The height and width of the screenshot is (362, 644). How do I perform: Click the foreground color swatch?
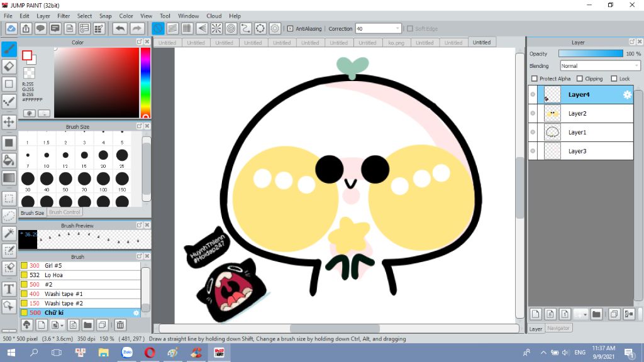click(27, 55)
